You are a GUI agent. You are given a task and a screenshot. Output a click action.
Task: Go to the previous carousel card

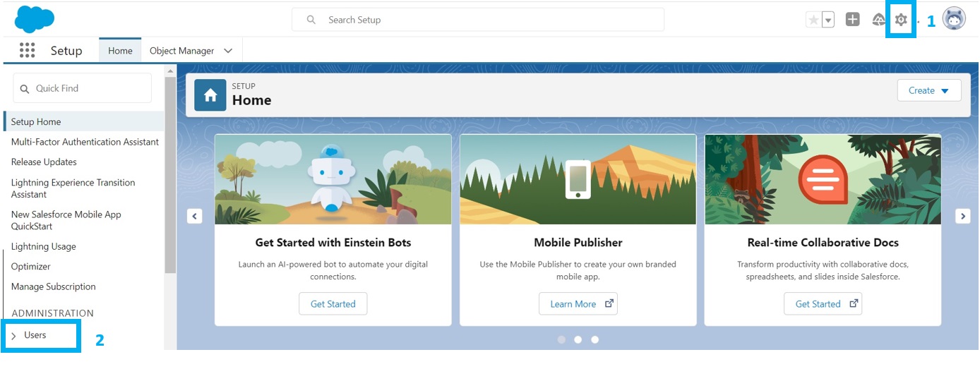coord(195,216)
